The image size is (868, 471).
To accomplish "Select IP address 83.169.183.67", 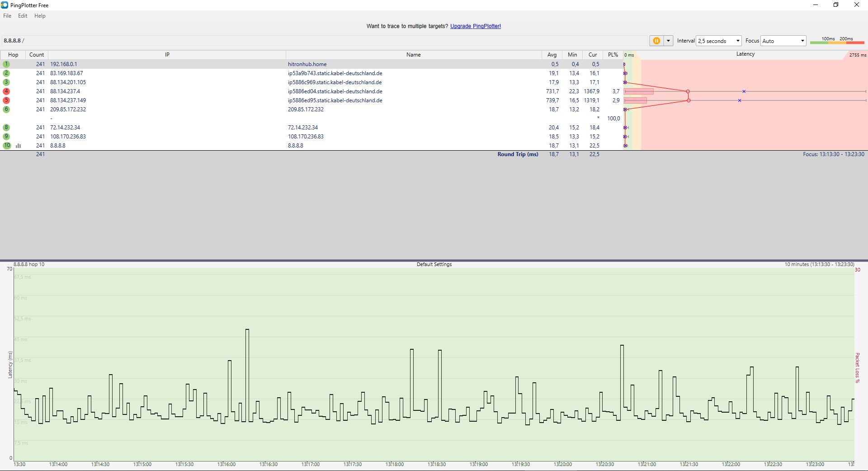I will [x=66, y=73].
